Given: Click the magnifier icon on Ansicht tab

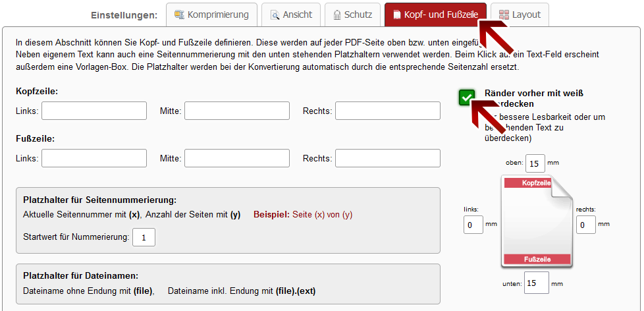Looking at the screenshot, I should [x=274, y=14].
